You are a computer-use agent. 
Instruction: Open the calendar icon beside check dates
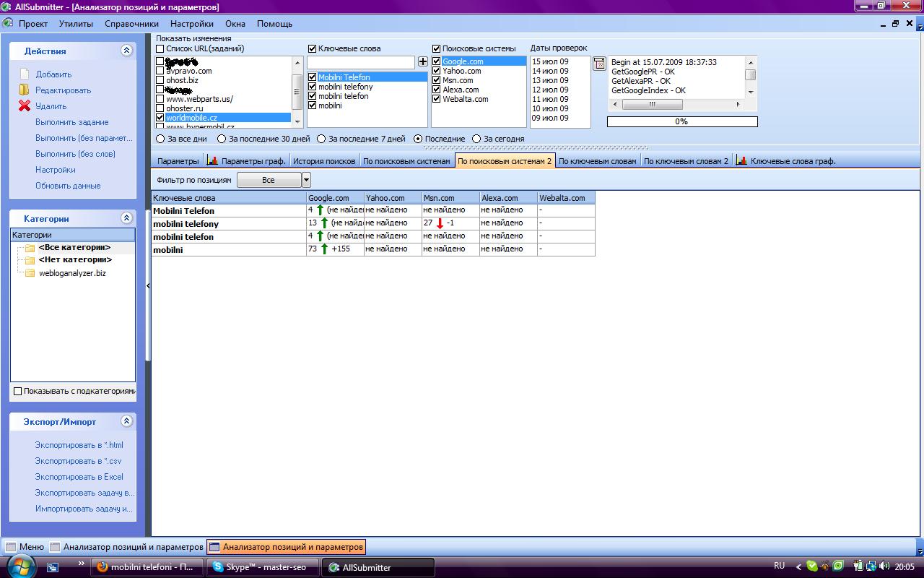point(598,64)
